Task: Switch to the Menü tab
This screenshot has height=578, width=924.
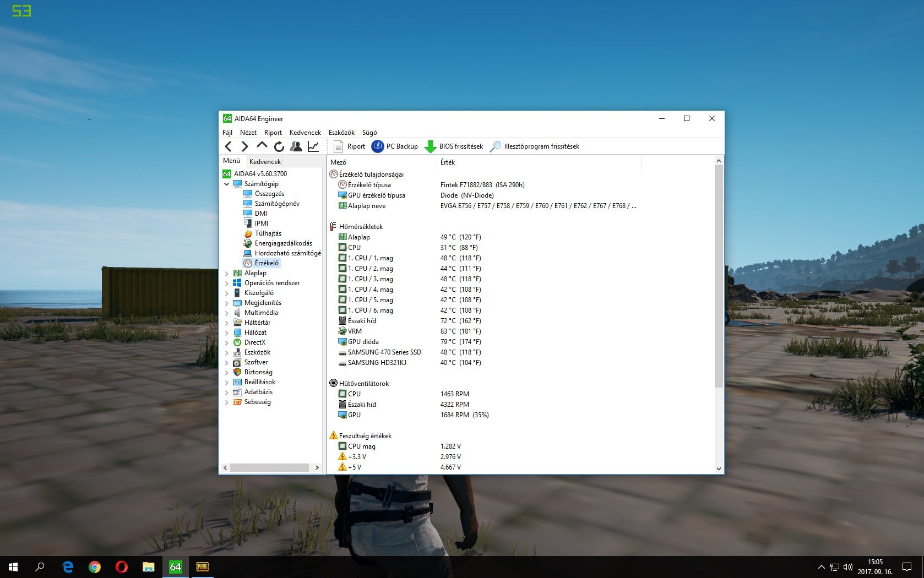Action: (232, 161)
